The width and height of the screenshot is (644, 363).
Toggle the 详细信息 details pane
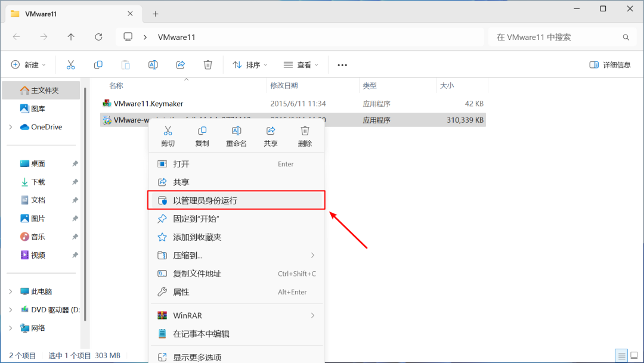[x=610, y=65]
